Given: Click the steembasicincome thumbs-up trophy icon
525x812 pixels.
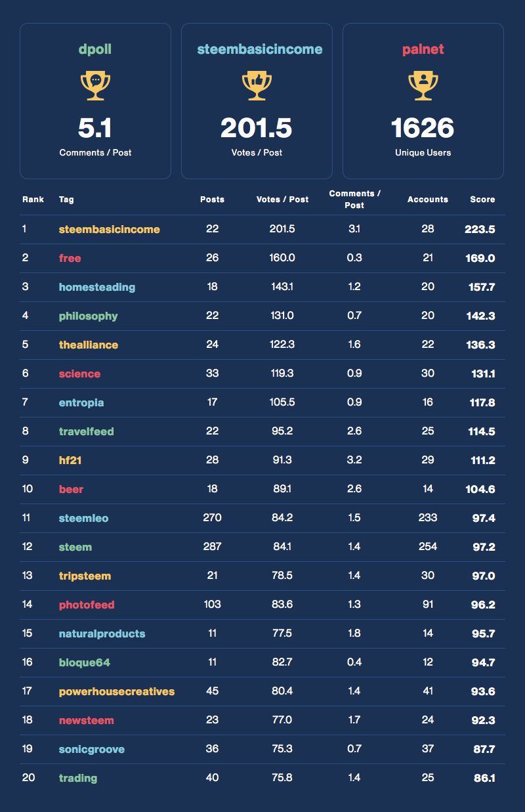Looking at the screenshot, I should (x=257, y=86).
